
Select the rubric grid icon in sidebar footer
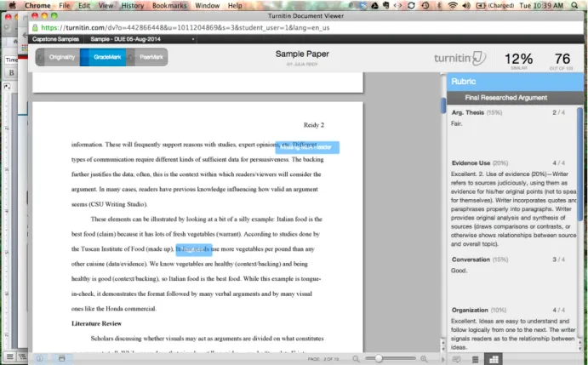pyautogui.click(x=494, y=359)
